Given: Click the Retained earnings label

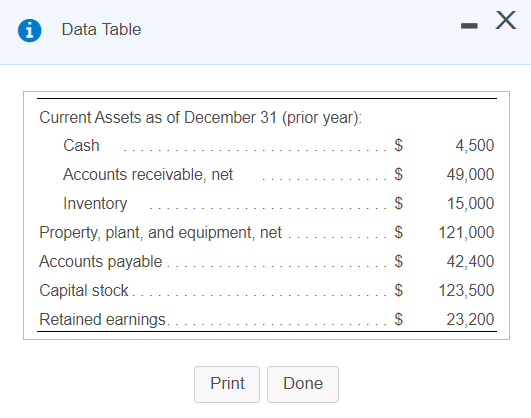Looking at the screenshot, I should click(102, 320).
